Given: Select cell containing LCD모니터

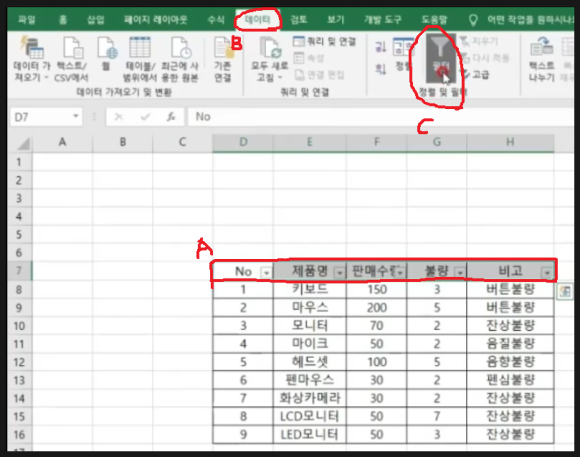Looking at the screenshot, I should point(310,416).
